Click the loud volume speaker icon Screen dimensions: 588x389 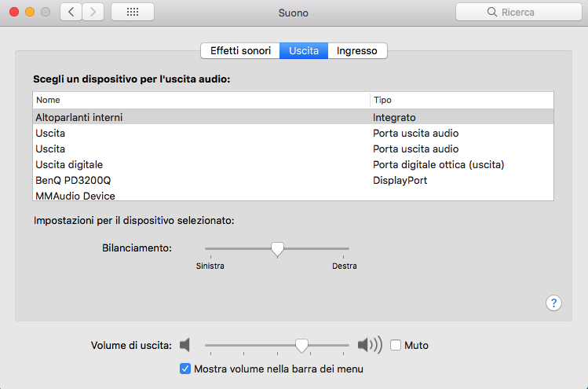pos(370,345)
